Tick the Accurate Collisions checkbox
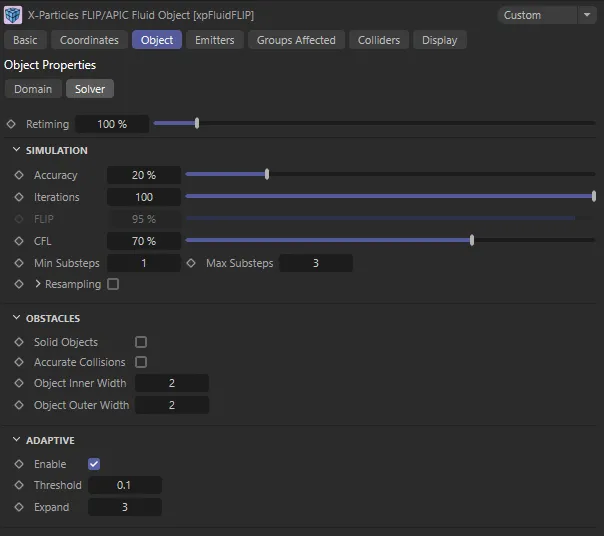Image resolution: width=604 pixels, height=536 pixels. 141,362
